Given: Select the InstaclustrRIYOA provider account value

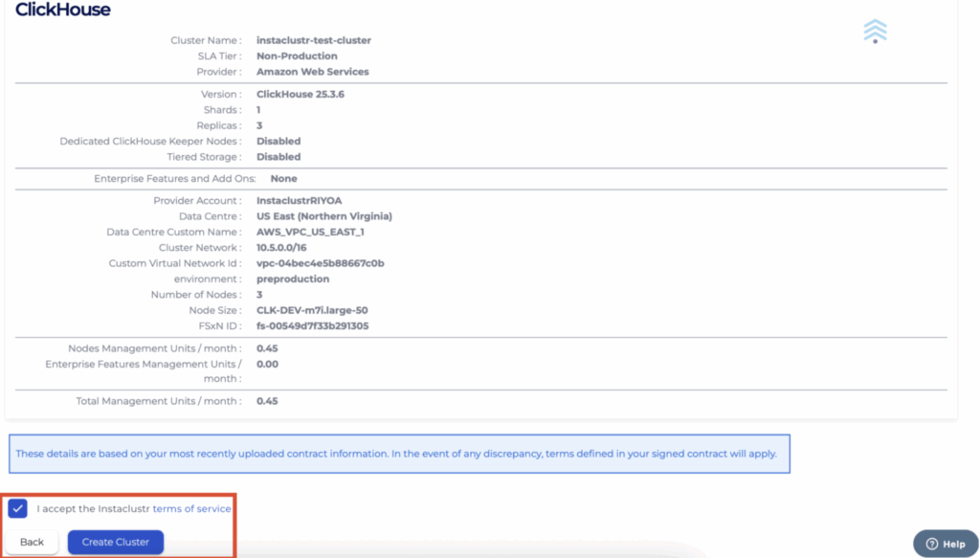Looking at the screenshot, I should [x=299, y=201].
